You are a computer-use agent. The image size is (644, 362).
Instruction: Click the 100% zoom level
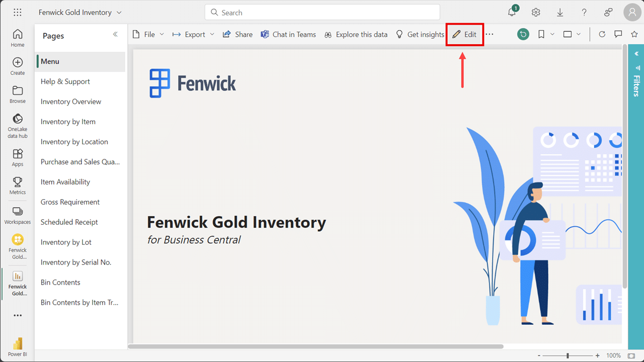(613, 355)
